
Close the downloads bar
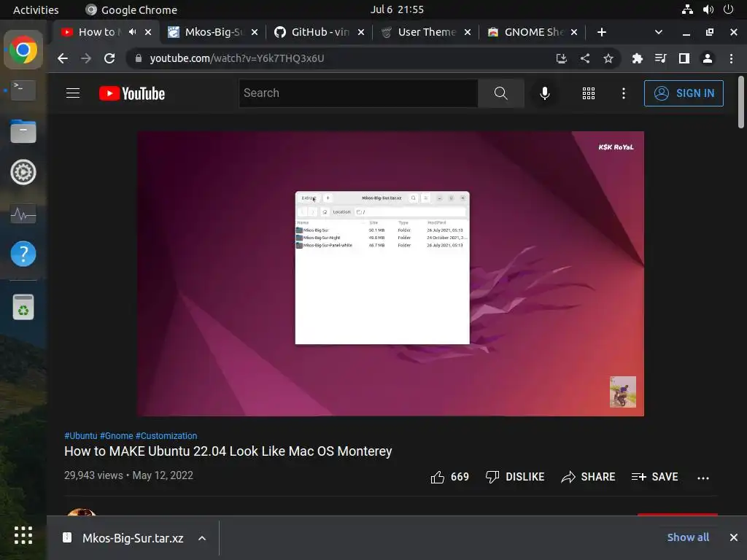734,537
